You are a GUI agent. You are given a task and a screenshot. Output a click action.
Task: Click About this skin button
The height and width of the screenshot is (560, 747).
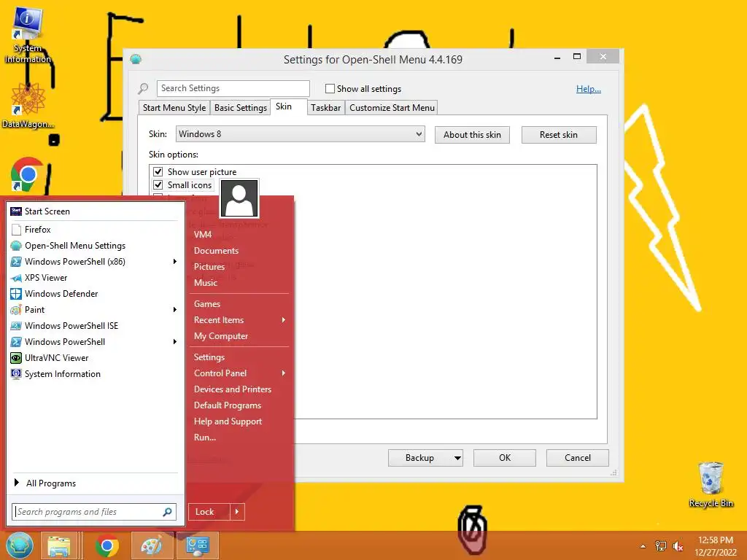pyautogui.click(x=472, y=135)
